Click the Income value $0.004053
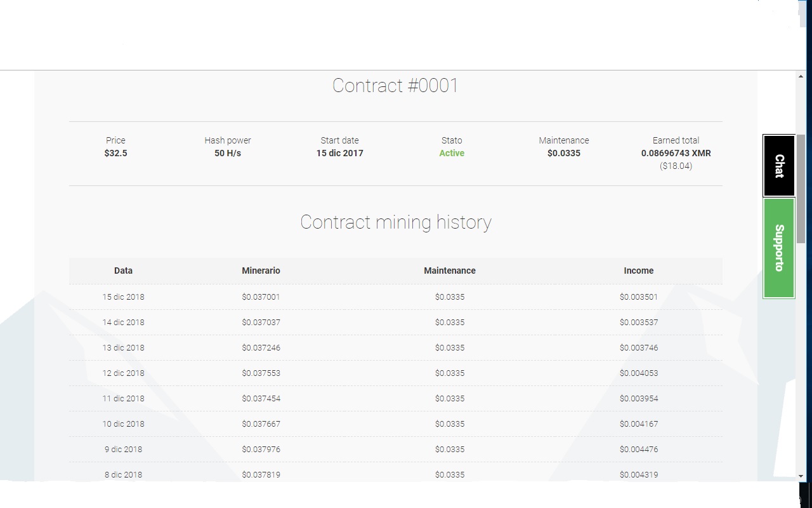Image resolution: width=812 pixels, height=508 pixels. (639, 373)
